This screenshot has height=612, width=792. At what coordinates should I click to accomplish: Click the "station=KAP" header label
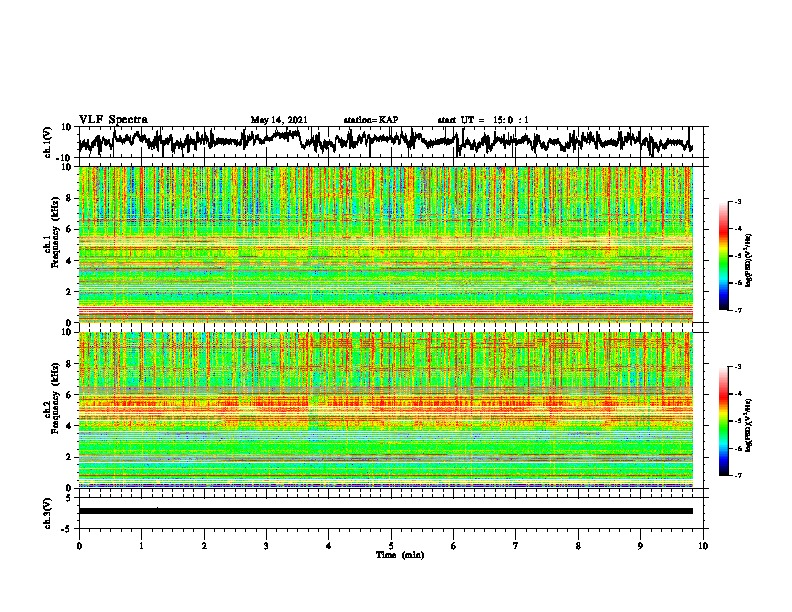tap(371, 120)
